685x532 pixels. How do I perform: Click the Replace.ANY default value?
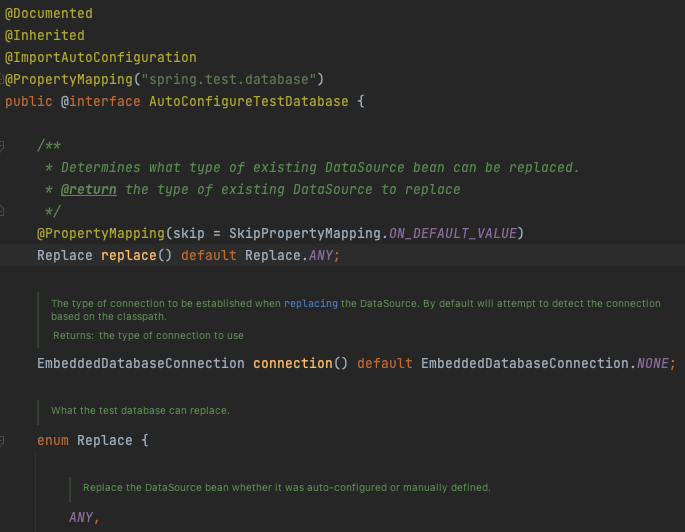[289, 256]
